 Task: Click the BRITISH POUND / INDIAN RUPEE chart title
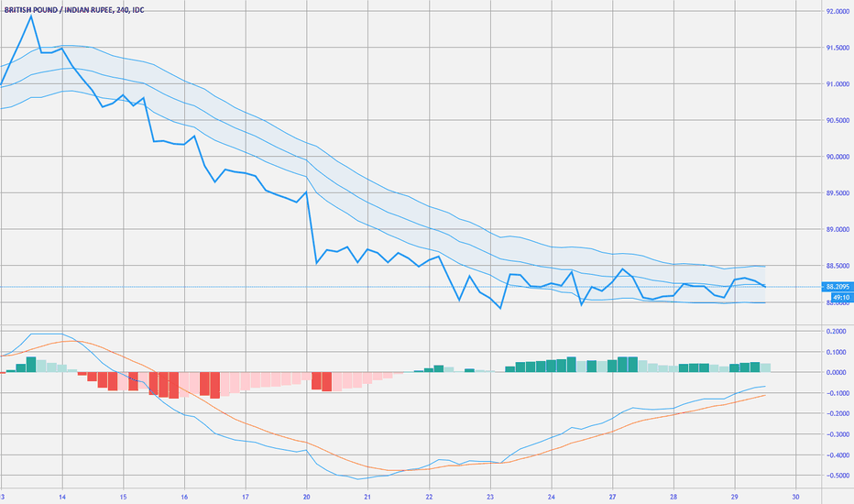tap(74, 10)
